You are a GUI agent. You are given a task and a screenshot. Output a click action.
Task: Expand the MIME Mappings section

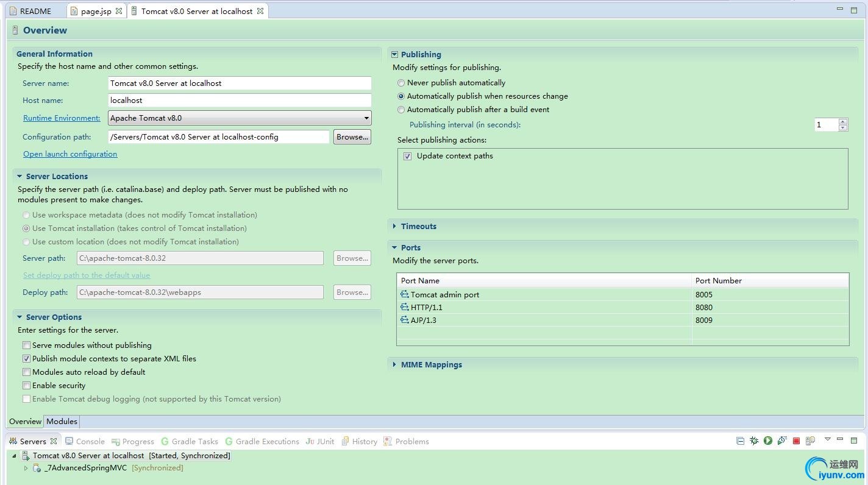(394, 364)
